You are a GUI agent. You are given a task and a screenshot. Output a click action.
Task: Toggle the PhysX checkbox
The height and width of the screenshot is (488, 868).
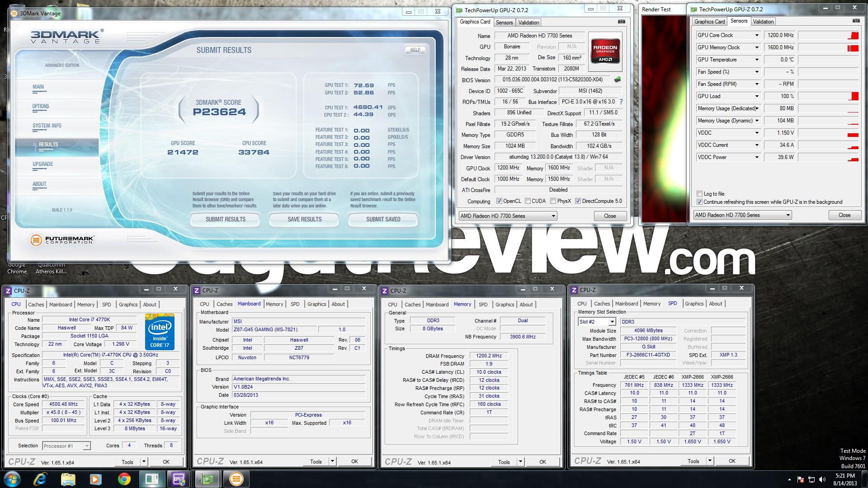click(x=553, y=201)
